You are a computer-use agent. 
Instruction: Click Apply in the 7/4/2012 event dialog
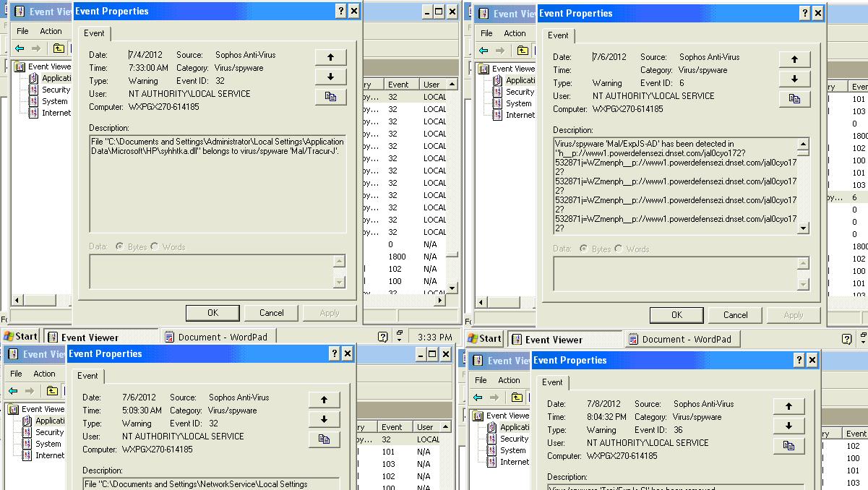coord(330,313)
